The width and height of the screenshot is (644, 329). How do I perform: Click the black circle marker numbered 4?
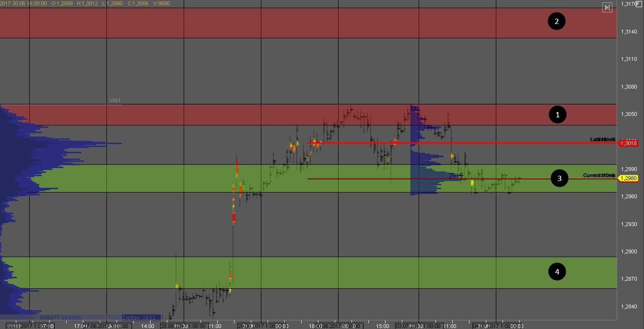tap(557, 272)
